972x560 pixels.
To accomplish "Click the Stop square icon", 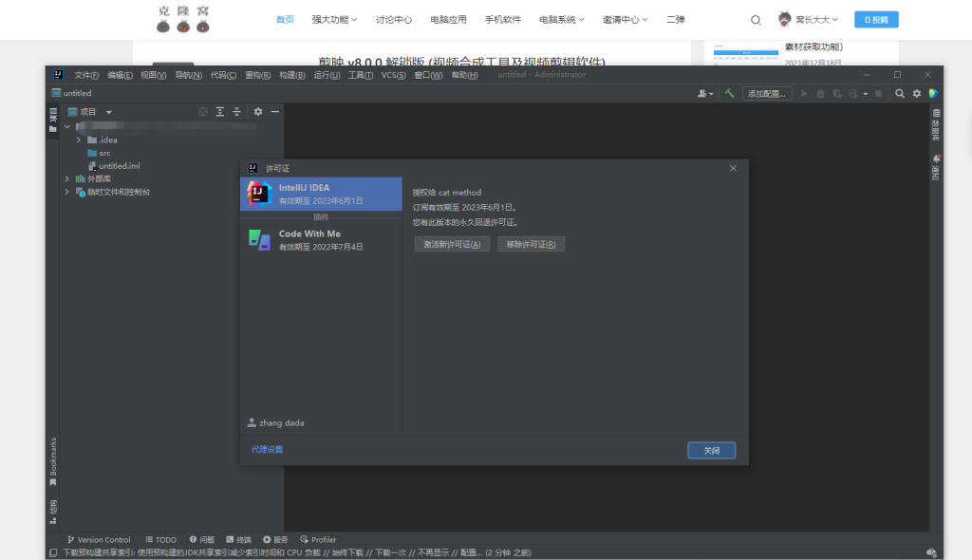I will point(878,94).
